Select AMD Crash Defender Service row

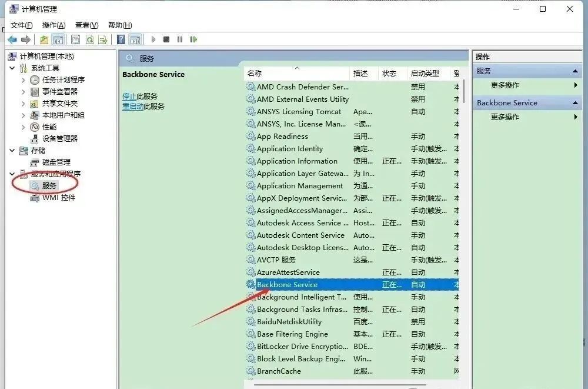click(352, 87)
